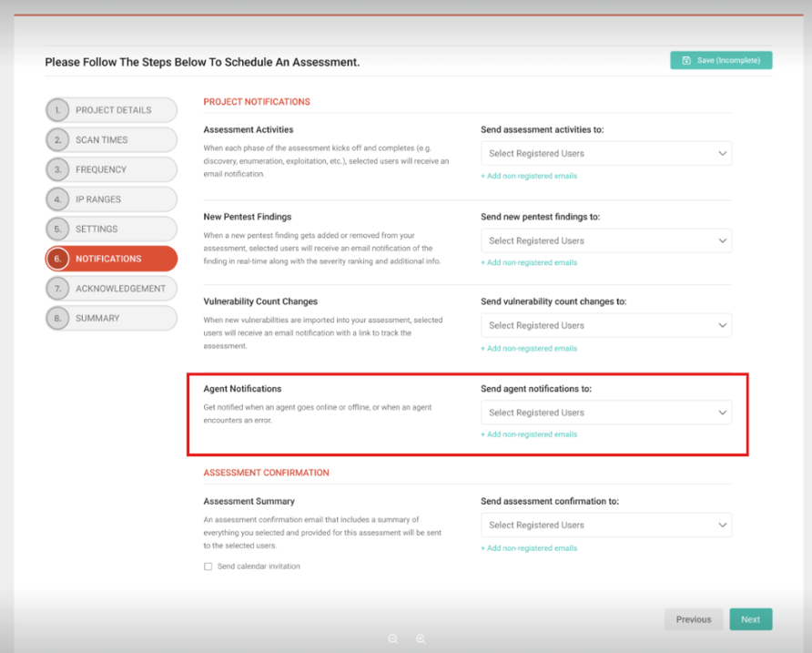The width and height of the screenshot is (812, 653).
Task: Expand the vulnerability count changes users dropdown
Action: (x=605, y=325)
